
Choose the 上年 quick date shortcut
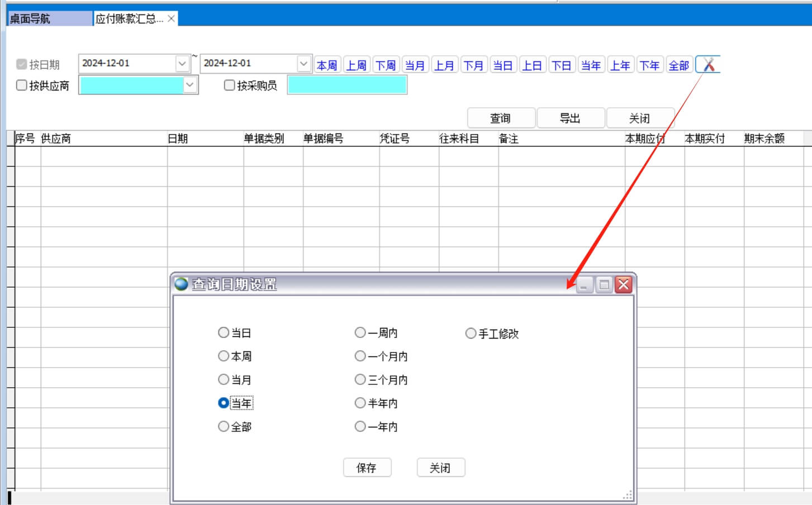click(x=620, y=65)
